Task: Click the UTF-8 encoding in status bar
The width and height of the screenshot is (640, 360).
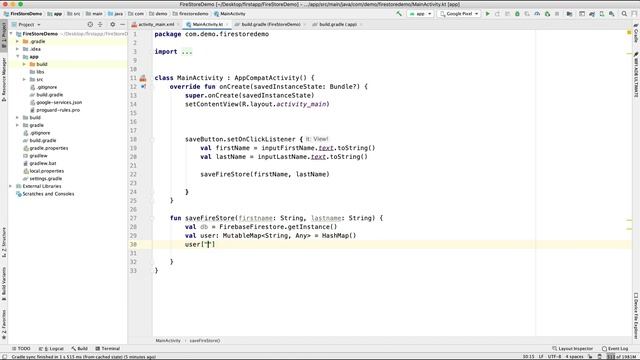Action: point(554,357)
